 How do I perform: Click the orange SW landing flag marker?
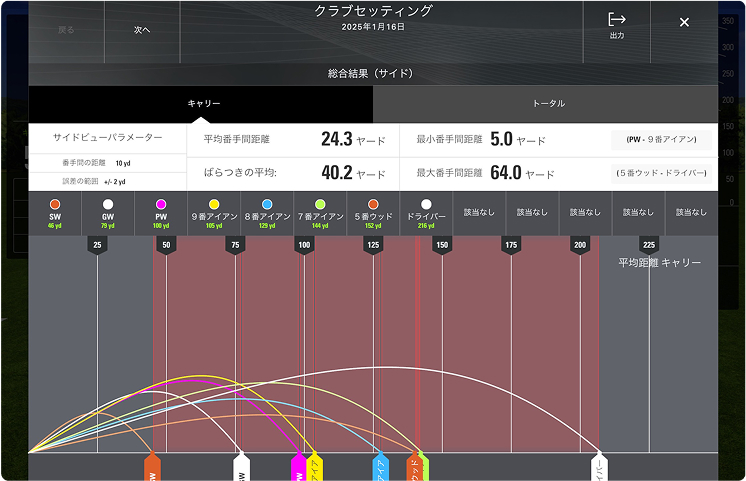click(152, 467)
